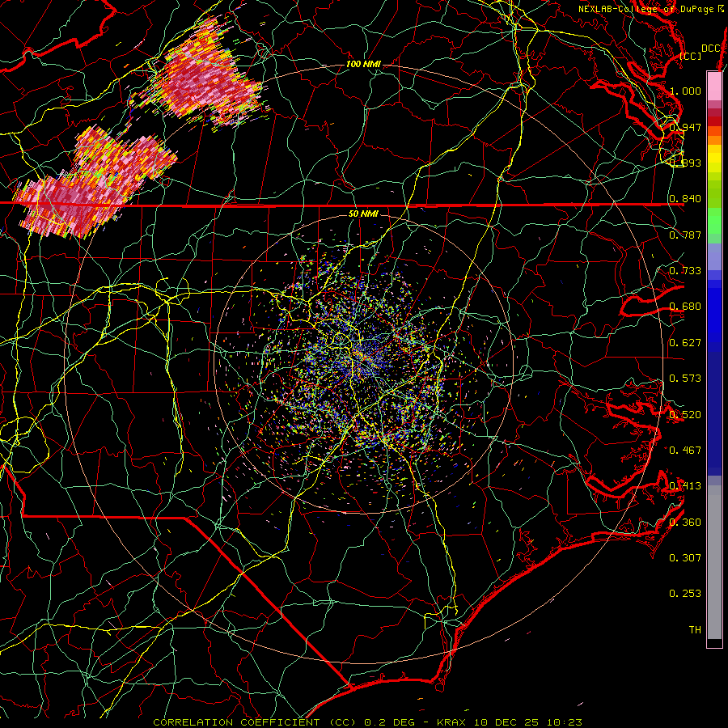The image size is (728, 728).
Task: Select the 0.893 scale value
Action: tap(685, 163)
